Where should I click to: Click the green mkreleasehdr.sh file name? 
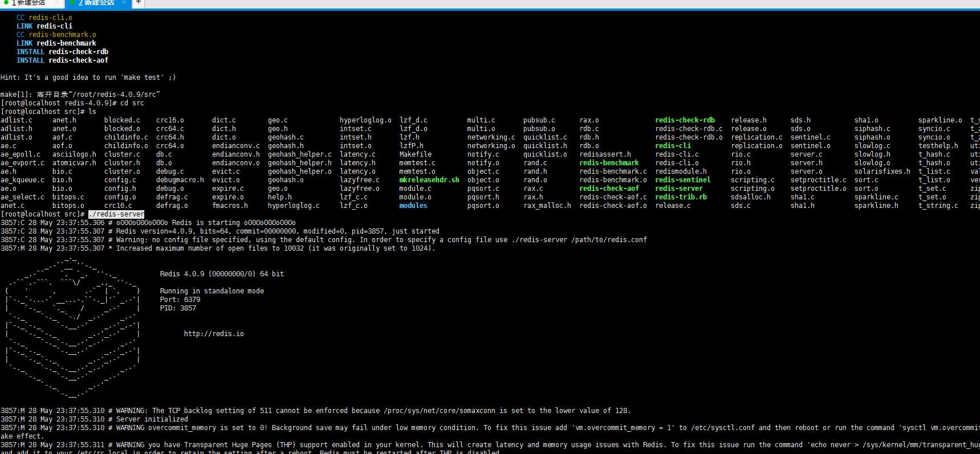[429, 180]
